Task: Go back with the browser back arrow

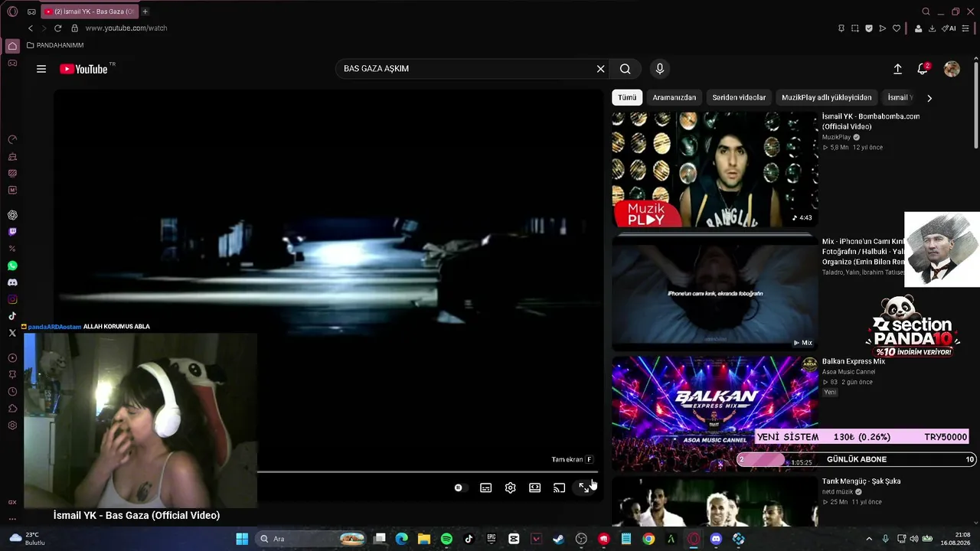Action: coord(31,28)
